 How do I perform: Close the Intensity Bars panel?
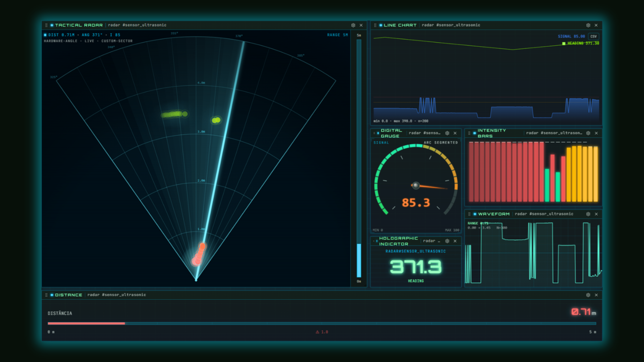[596, 133]
